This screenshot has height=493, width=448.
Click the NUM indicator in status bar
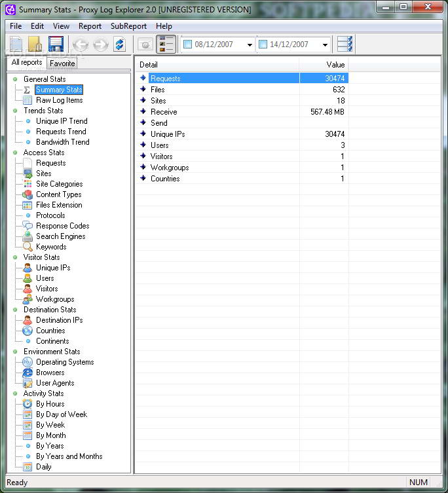click(x=418, y=483)
